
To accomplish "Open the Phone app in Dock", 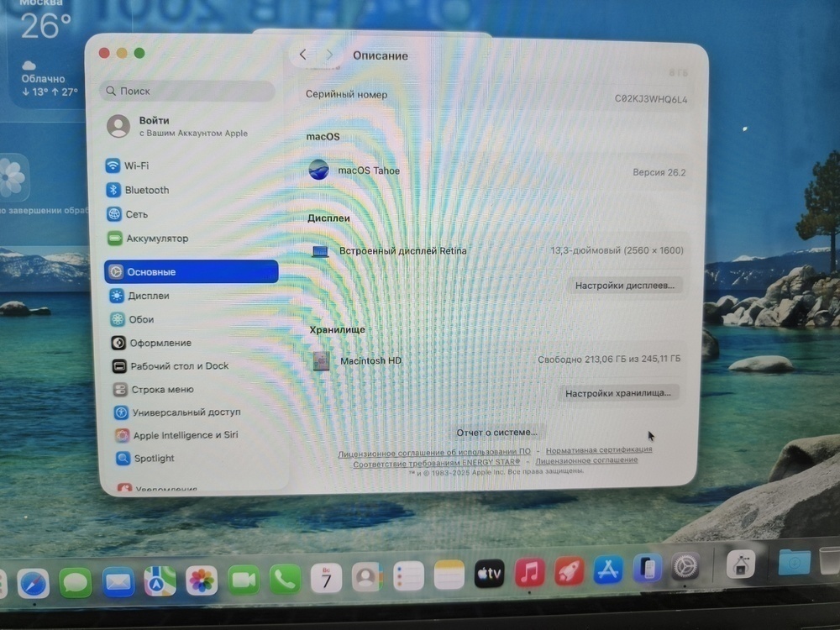I will click(x=285, y=579).
